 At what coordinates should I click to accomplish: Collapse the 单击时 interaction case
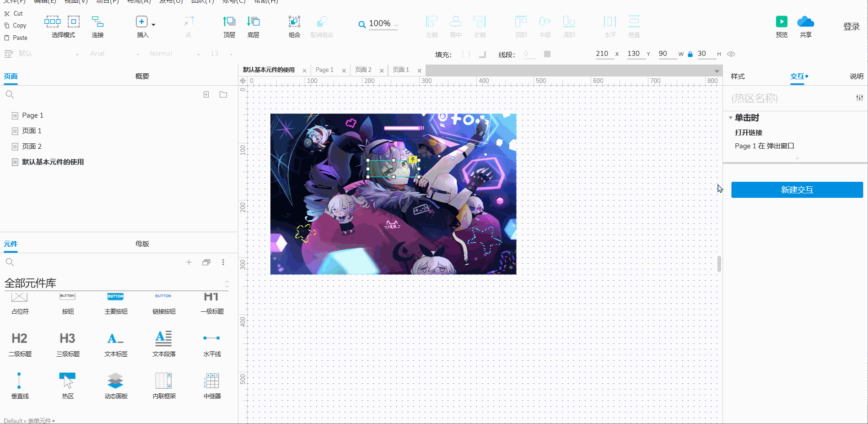(x=731, y=118)
